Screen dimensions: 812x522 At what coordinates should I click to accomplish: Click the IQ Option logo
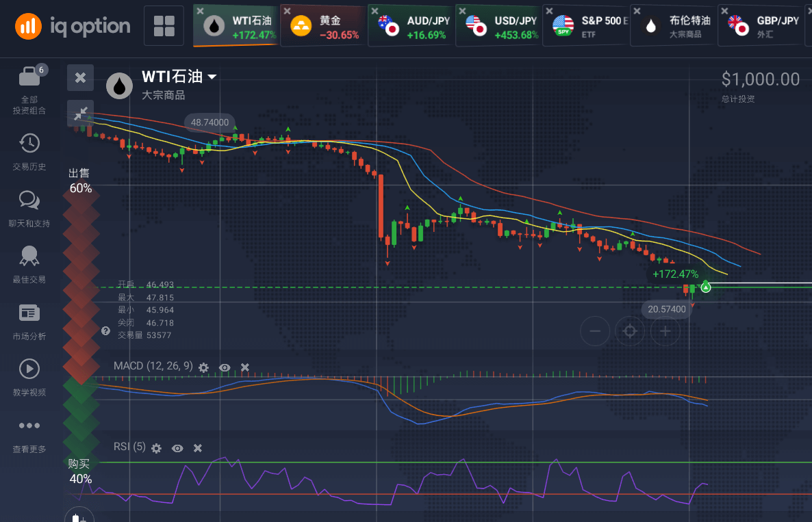[73, 26]
